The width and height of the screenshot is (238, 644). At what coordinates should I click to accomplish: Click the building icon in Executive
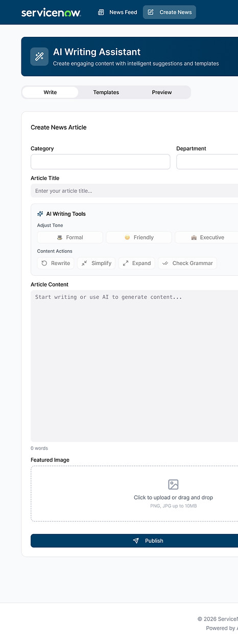(194, 237)
